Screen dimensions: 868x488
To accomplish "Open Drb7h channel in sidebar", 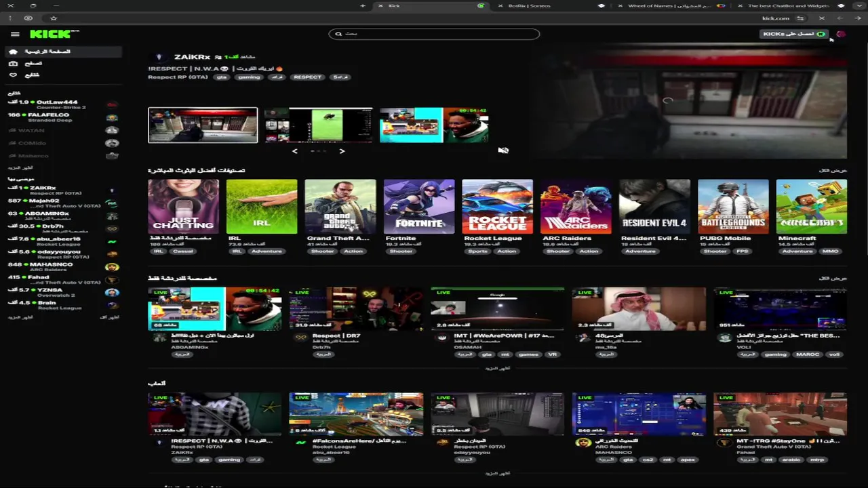I will coord(64,229).
